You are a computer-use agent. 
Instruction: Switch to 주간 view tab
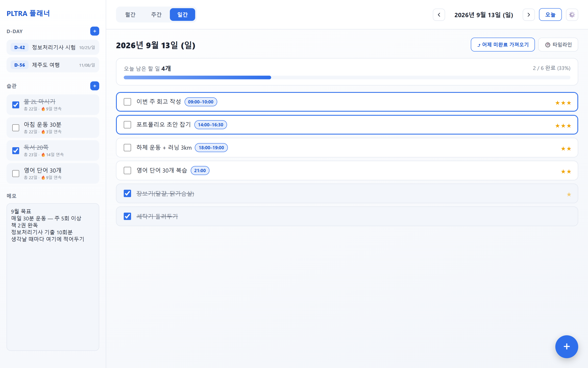click(156, 15)
